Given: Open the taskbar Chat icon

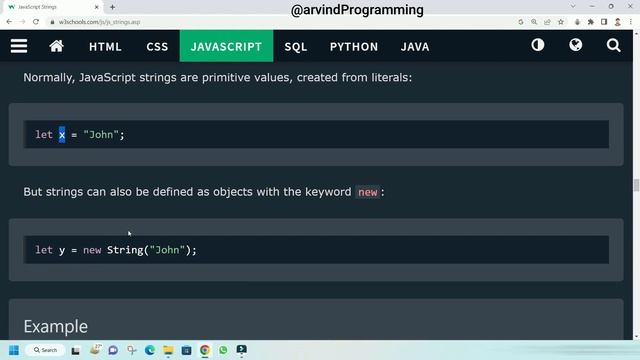Looking at the screenshot, I should pos(113,350).
